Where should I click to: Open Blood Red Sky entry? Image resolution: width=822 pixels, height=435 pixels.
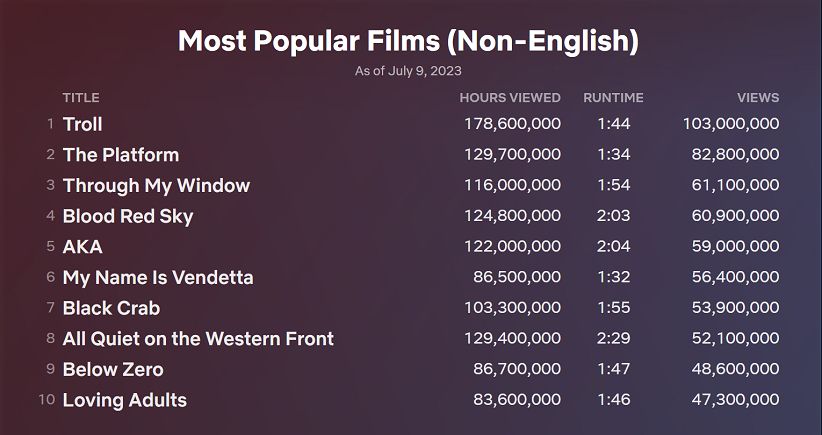click(128, 216)
